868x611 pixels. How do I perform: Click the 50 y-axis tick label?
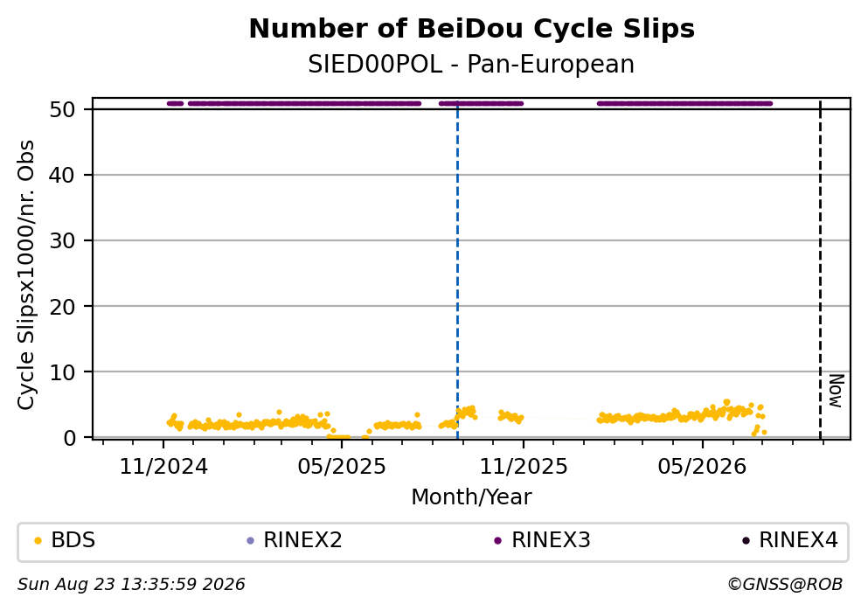click(62, 109)
